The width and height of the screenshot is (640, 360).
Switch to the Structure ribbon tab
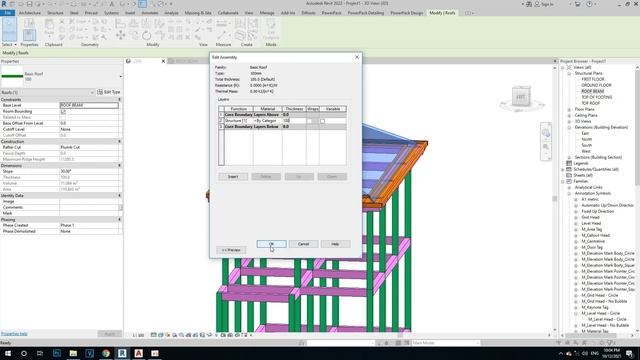pos(55,13)
